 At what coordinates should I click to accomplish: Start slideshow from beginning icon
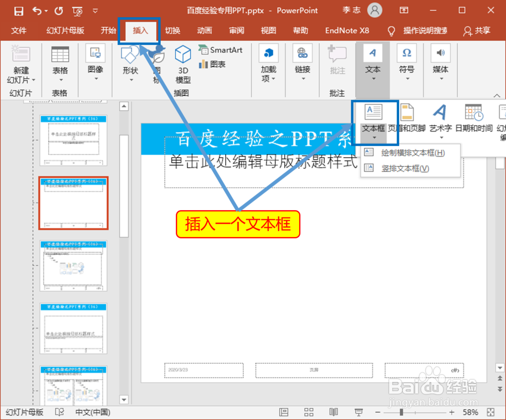click(77, 11)
